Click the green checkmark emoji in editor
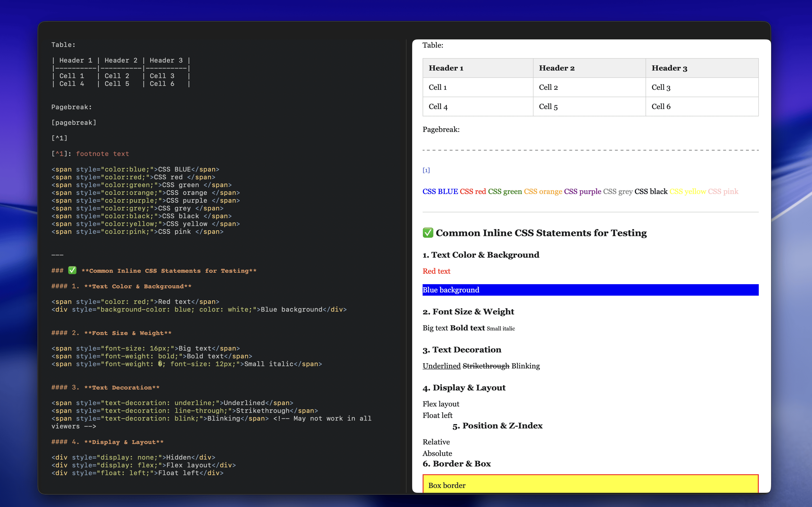Image resolution: width=812 pixels, height=507 pixels. [x=72, y=270]
